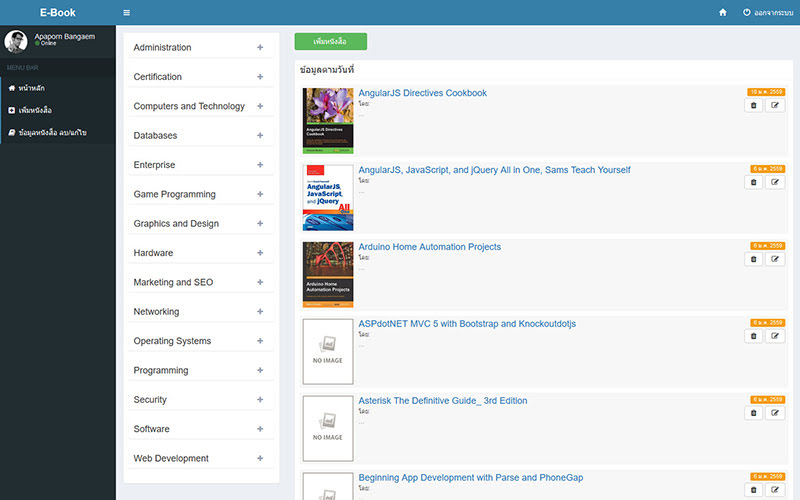Edit AngularJS Directives Cookbook with pencil icon
Image resolution: width=800 pixels, height=500 pixels.
[x=775, y=106]
